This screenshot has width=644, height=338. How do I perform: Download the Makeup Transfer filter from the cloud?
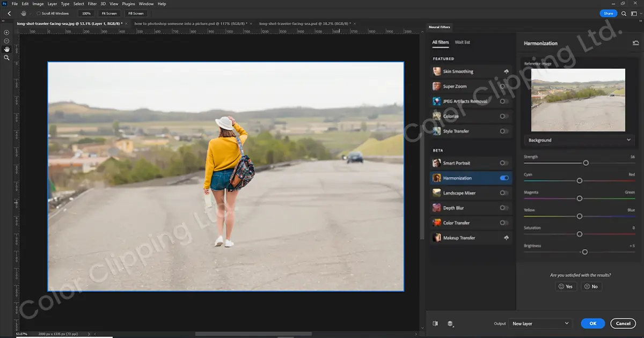tap(506, 238)
